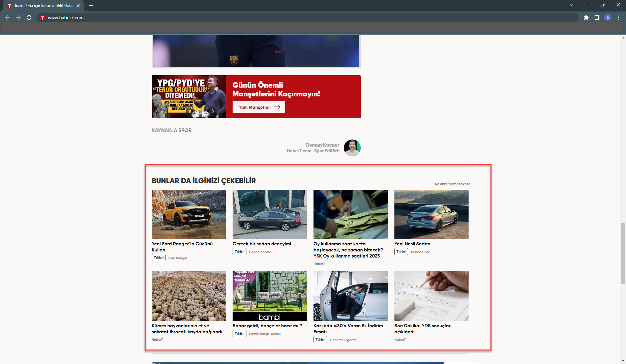Open the YSK Oy kullanma saatleri article
Screen dimensions: 626x364
[x=348, y=250]
